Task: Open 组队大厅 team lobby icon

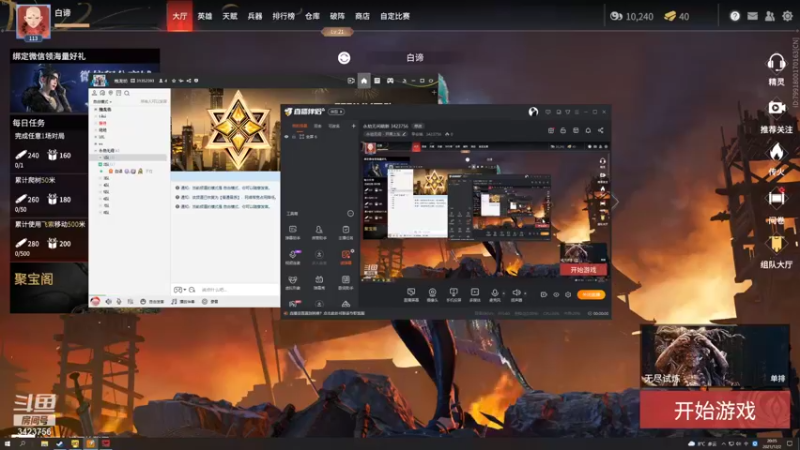Action: pos(776,244)
